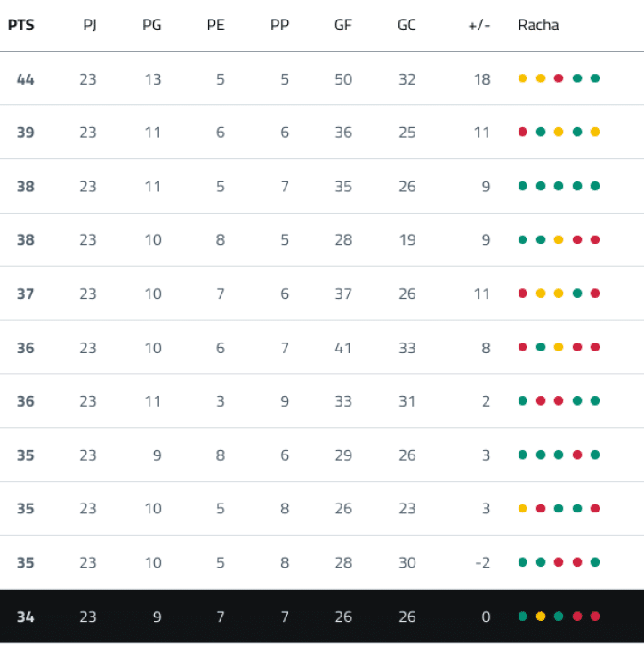Click the red streak dot in the 39-point row
The width and height of the screenshot is (644, 669).
click(x=522, y=133)
